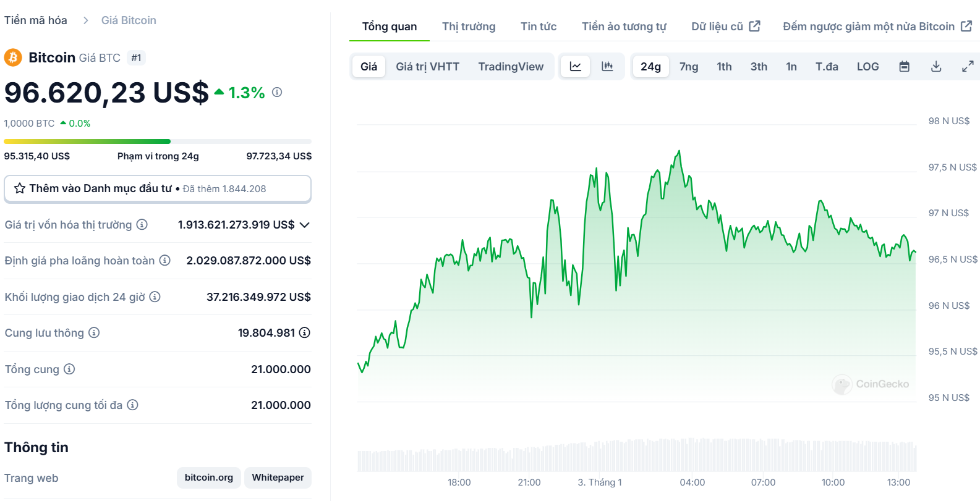
Task: Expand market cap value dropdown chevron
Action: [304, 225]
